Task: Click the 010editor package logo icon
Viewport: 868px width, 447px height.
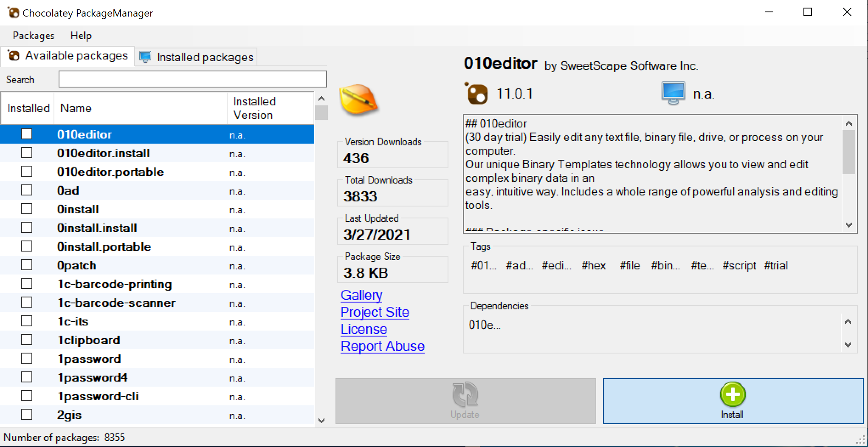Action: (x=358, y=100)
